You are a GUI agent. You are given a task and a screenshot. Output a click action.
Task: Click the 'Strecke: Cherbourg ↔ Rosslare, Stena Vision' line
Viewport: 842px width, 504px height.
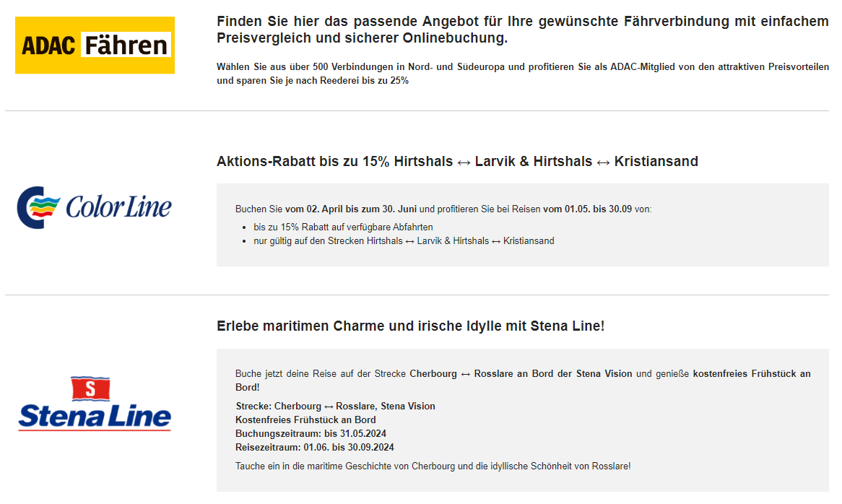click(335, 407)
